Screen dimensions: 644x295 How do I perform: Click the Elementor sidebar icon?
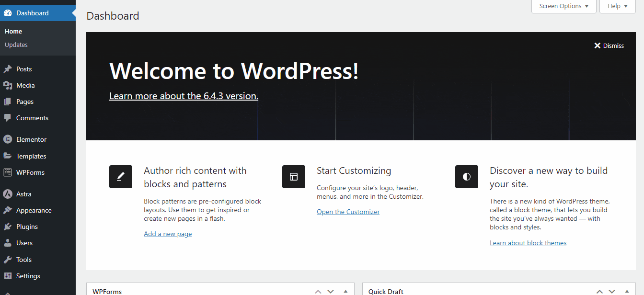[9, 139]
